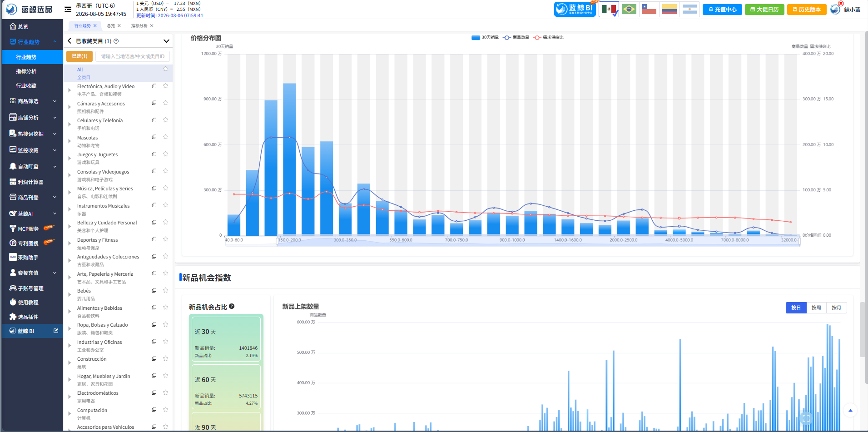Click the user avatar icon
The width and height of the screenshot is (868, 432).
coord(836,9)
